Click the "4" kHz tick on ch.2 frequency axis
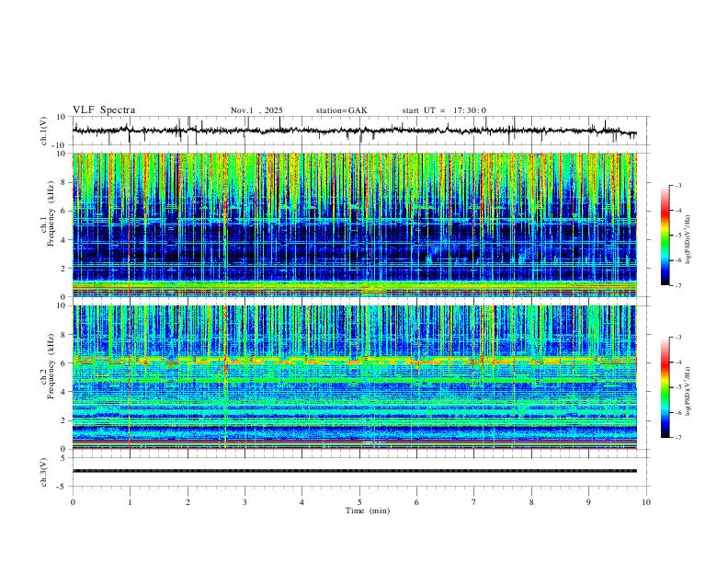728x563 pixels. click(x=63, y=392)
